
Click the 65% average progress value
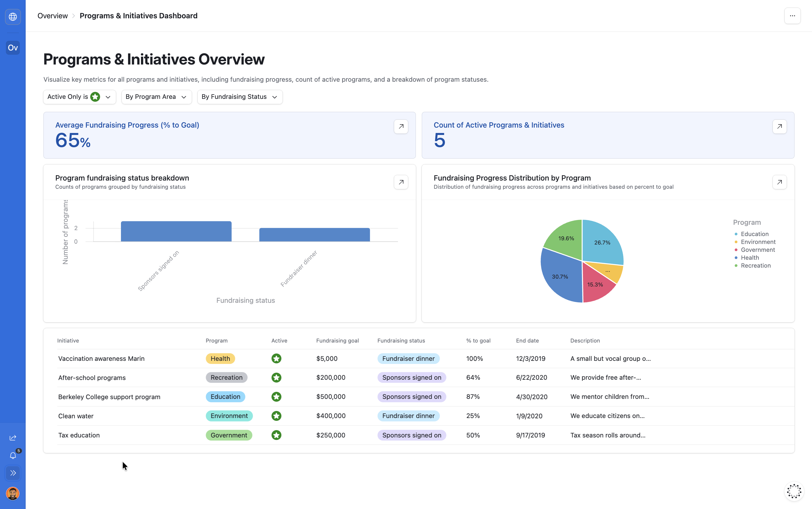click(73, 140)
